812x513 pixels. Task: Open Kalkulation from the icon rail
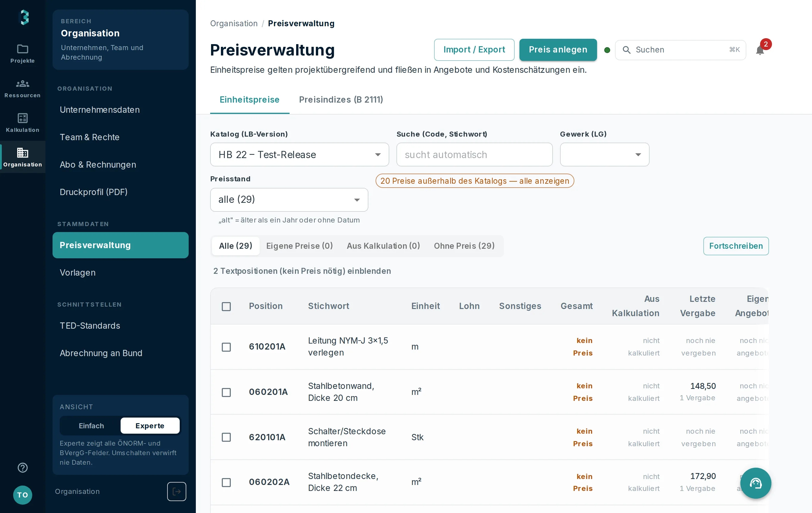23,123
